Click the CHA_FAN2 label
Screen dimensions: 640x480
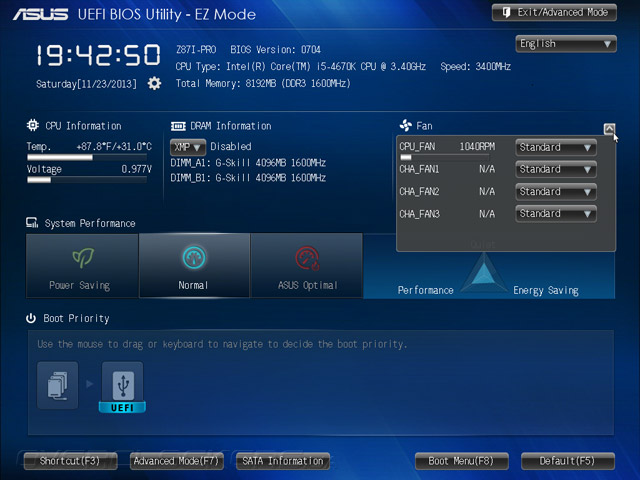tap(419, 191)
